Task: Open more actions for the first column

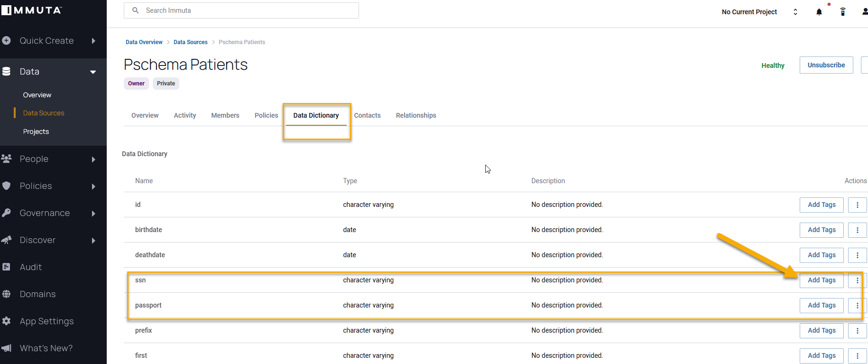Action: pos(858,356)
